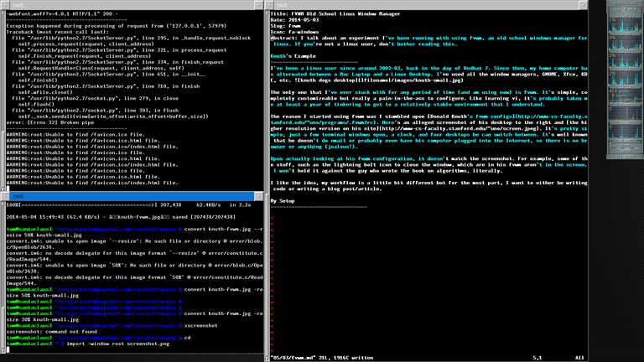Place cursor on the 'My Setup' heading in vim
644x362 pixels.
[282, 201]
